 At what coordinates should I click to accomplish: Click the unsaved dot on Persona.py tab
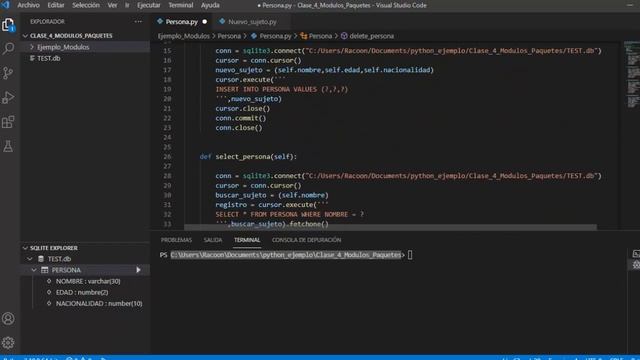(x=204, y=22)
